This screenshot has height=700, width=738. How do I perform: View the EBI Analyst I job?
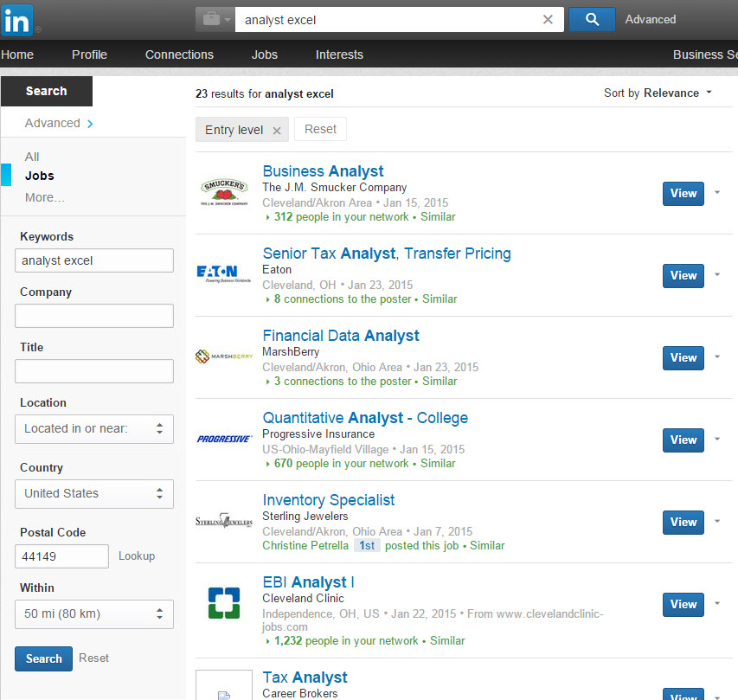683,605
